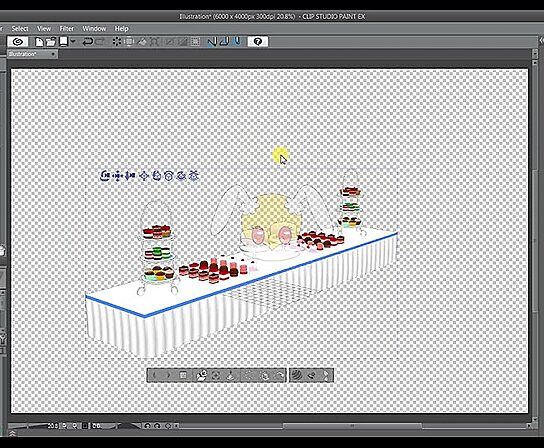Click the zoom slider in status bar
The width and height of the screenshot is (544, 448).
(28, 425)
